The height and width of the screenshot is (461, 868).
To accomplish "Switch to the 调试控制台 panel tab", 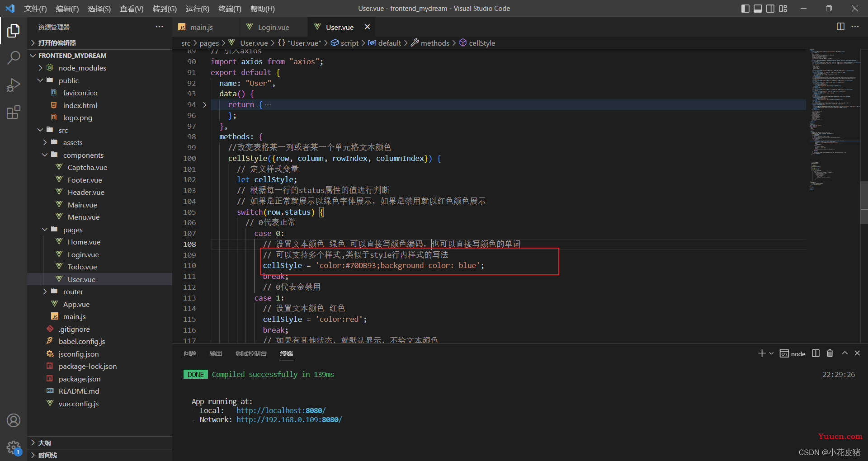I will click(x=251, y=353).
